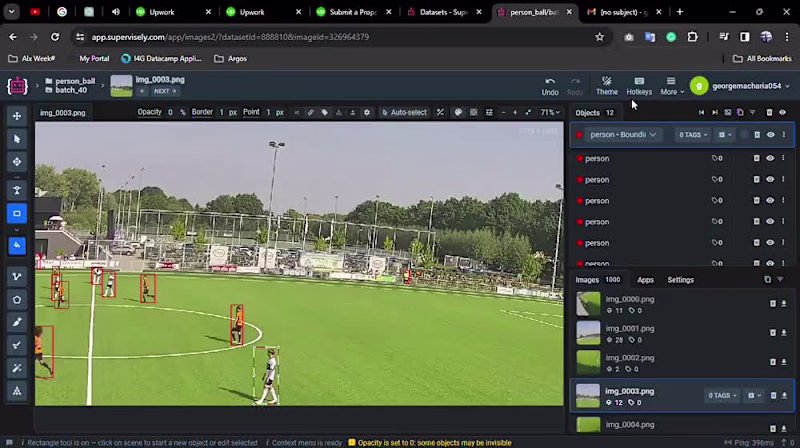
Task: Open the batch_40 dataset breadcrumb
Action: [x=66, y=90]
